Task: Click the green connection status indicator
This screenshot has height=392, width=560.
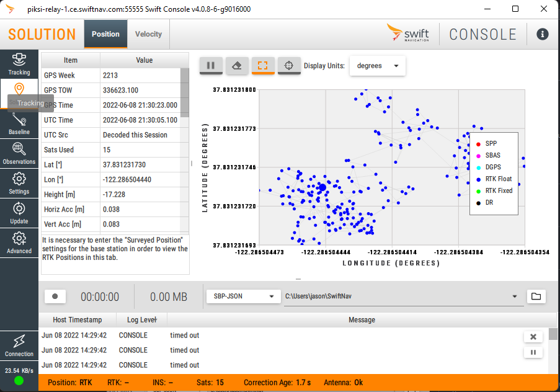Action: click(19, 381)
